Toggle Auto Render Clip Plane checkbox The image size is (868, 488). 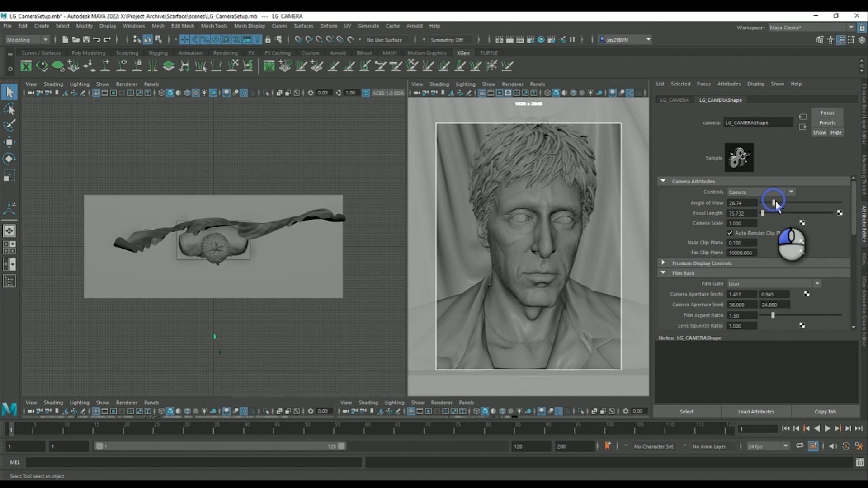730,233
